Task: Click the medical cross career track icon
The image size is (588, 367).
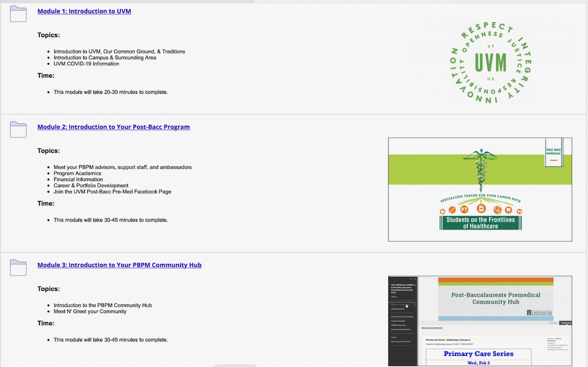Action: (481, 208)
